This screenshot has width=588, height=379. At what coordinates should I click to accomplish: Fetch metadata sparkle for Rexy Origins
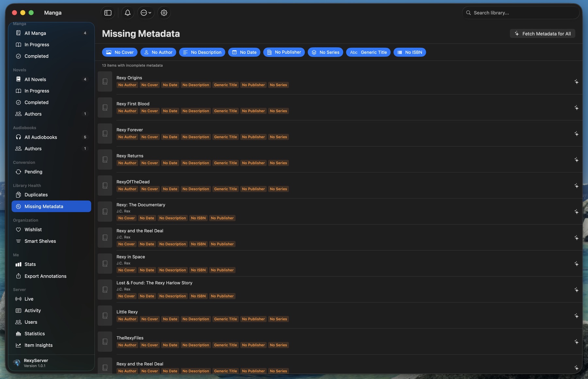coord(576,82)
